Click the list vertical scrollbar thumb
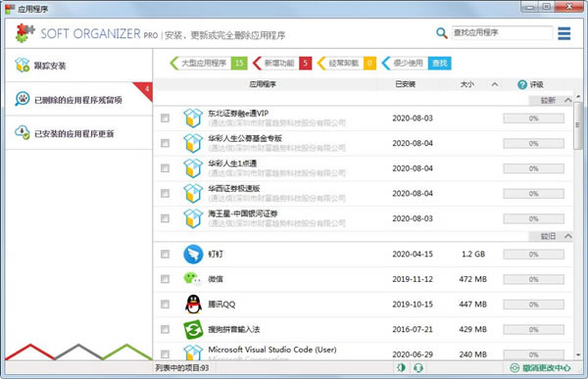The width and height of the screenshot is (588, 379). [578, 125]
